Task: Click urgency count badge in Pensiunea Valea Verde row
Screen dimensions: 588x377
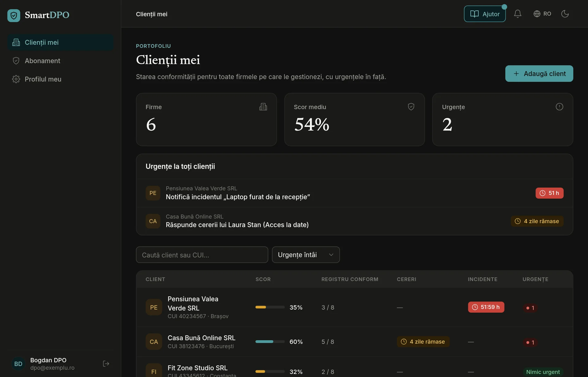Action: 530,308
